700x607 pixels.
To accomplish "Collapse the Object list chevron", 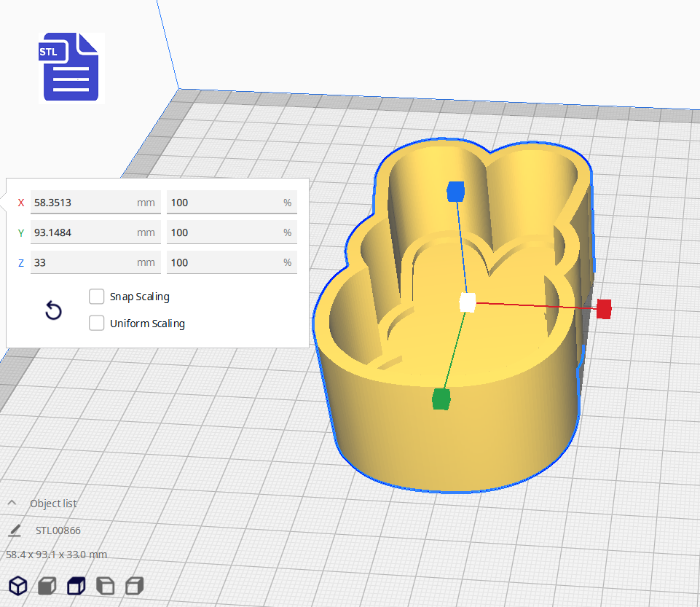I will (x=12, y=504).
